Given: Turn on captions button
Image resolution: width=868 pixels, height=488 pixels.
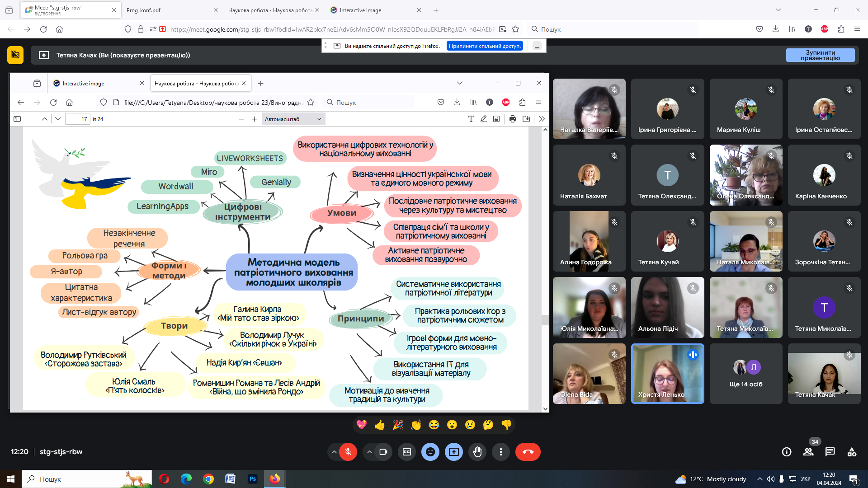Looking at the screenshot, I should (x=407, y=452).
